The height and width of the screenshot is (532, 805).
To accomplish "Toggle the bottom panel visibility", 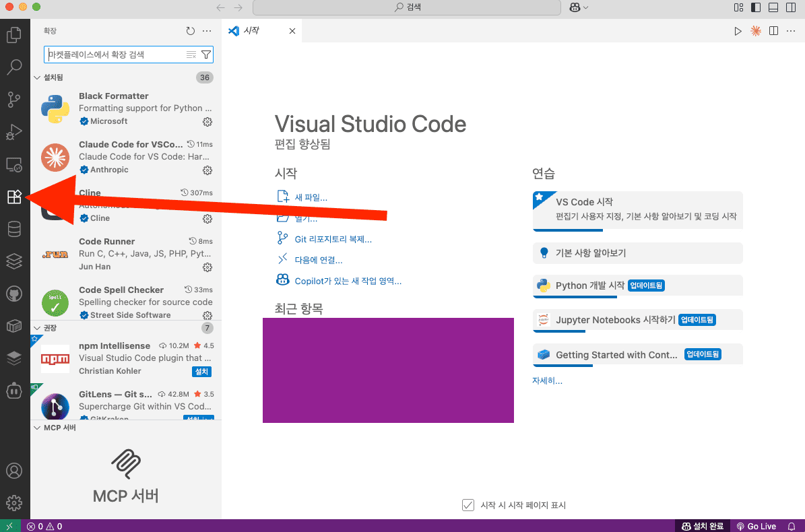I will coord(773,7).
